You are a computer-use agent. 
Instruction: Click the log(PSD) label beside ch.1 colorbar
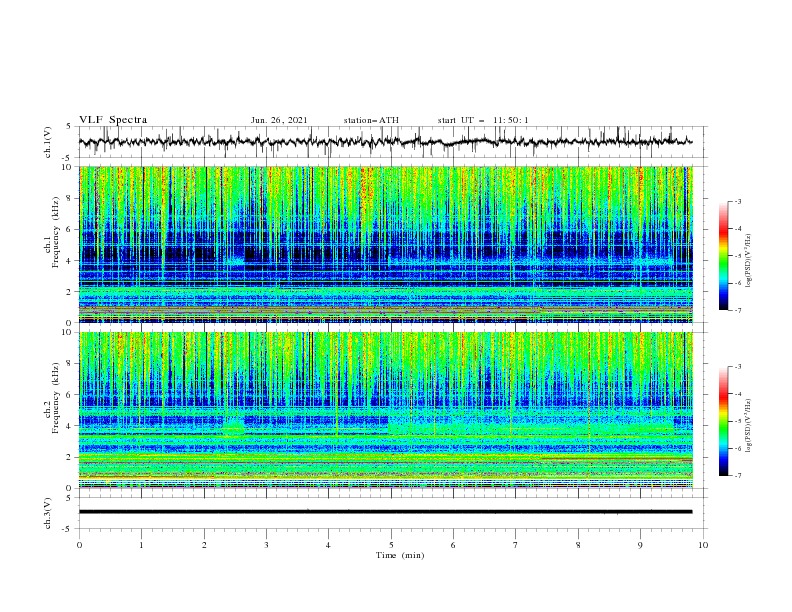pyautogui.click(x=749, y=261)
